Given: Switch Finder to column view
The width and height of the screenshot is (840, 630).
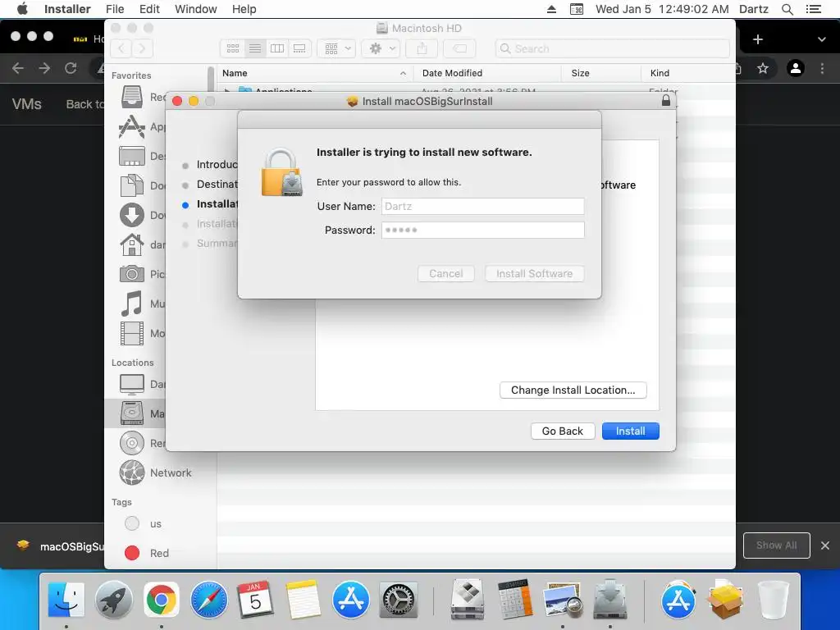Looking at the screenshot, I should point(277,48).
